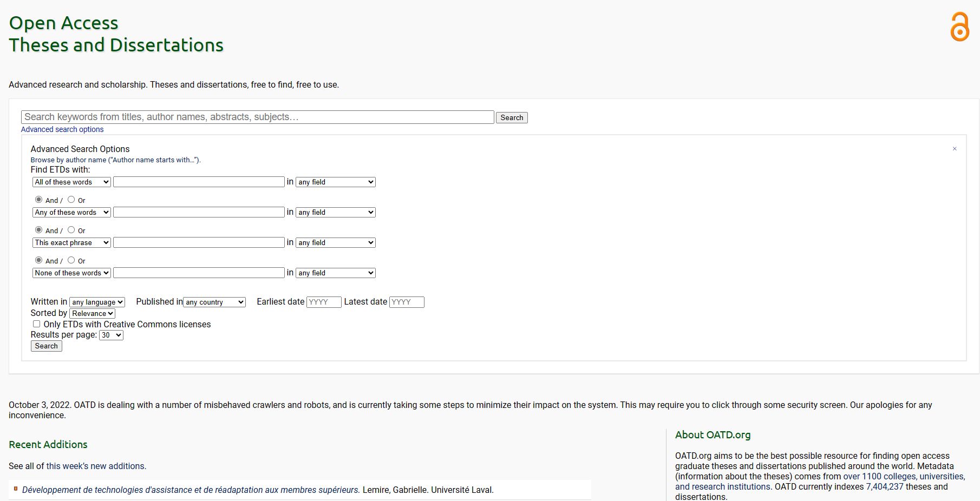Click the orange Open Access lock logo
Screen dimensions: 980x501
959,27
